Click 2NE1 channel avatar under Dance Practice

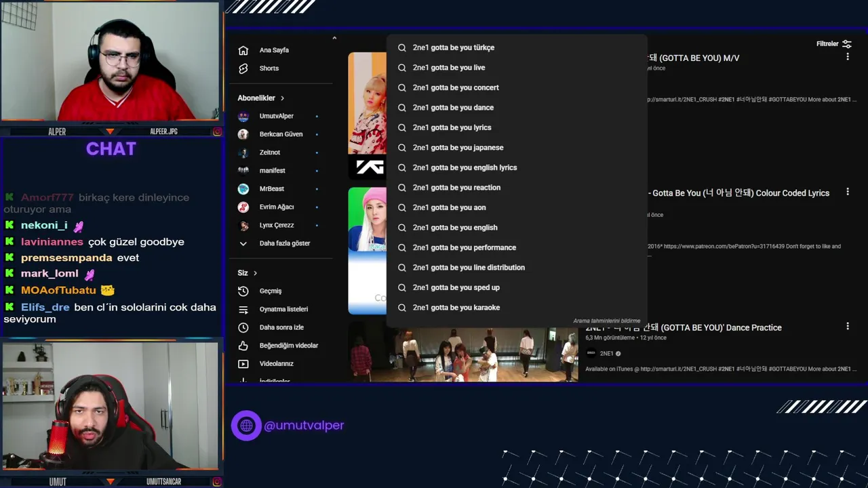(591, 353)
